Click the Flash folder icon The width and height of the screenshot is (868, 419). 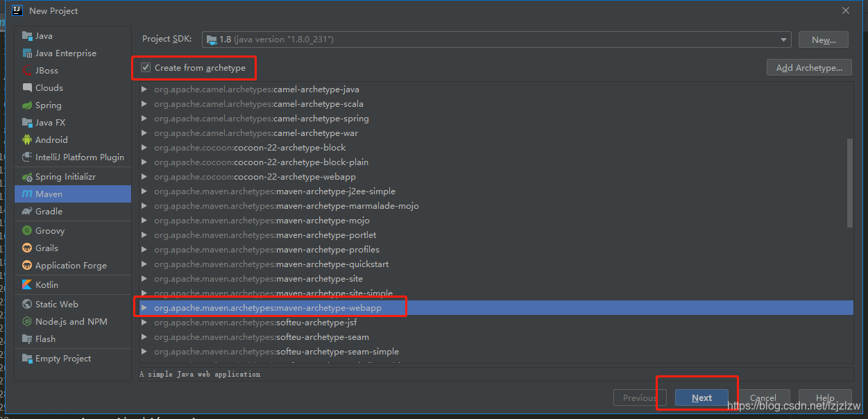click(x=27, y=339)
